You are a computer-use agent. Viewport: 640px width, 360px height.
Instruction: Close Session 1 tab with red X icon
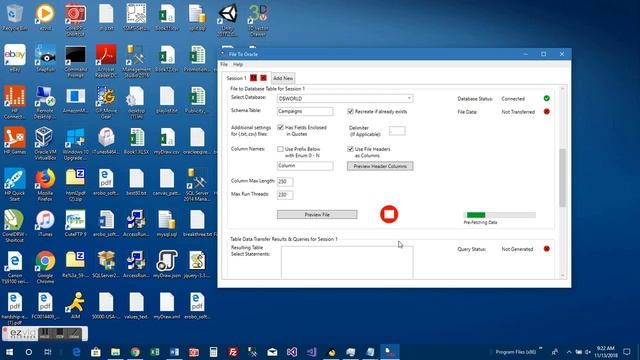(x=263, y=78)
